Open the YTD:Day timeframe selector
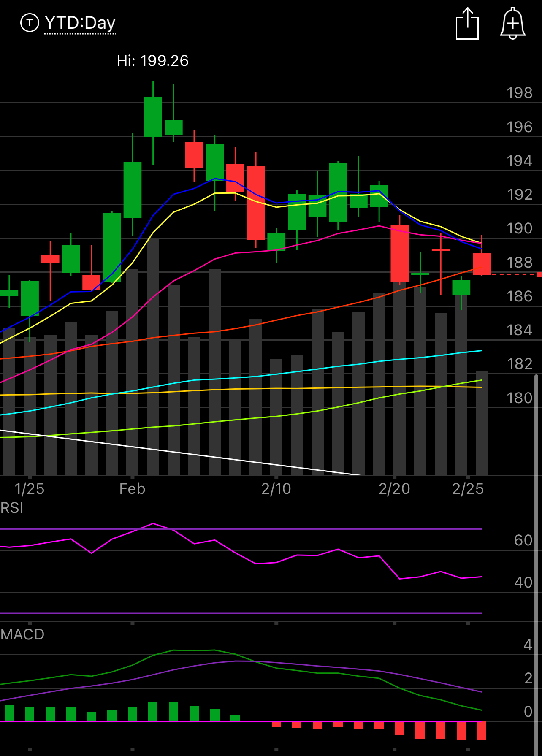542x756 pixels. 80,23
